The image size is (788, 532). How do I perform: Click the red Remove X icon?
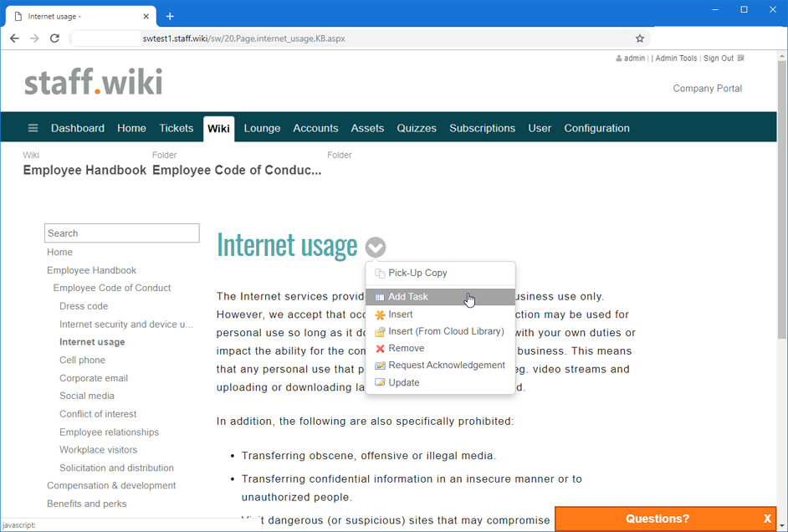pos(380,349)
